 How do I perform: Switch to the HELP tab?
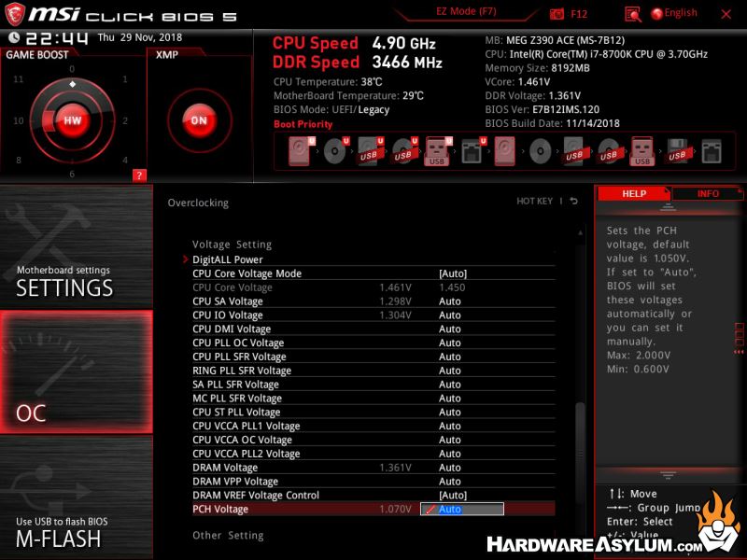(x=634, y=194)
